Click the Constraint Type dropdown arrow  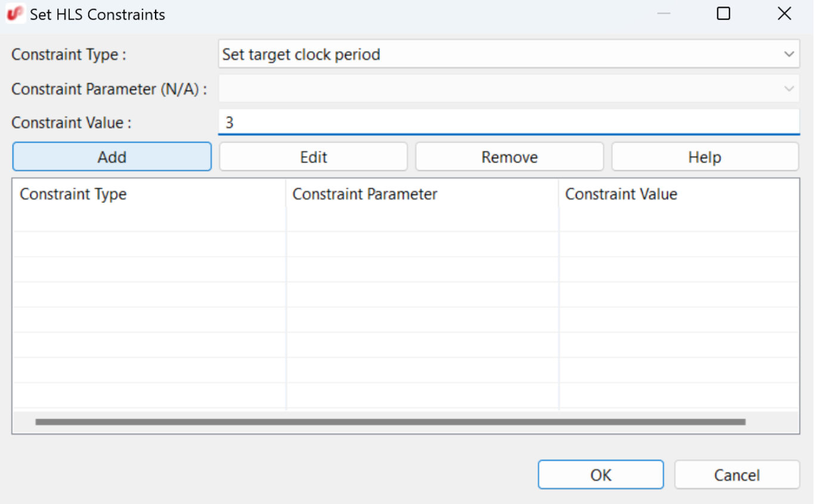(x=789, y=55)
